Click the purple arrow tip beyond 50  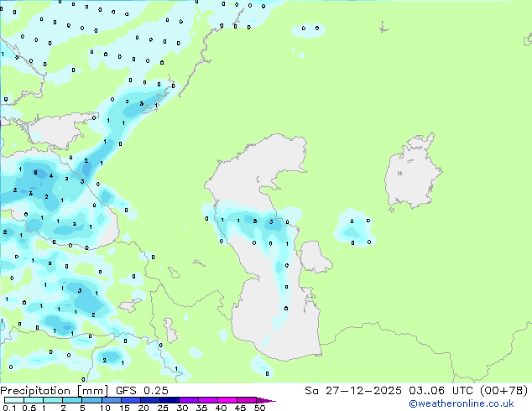click(x=266, y=400)
